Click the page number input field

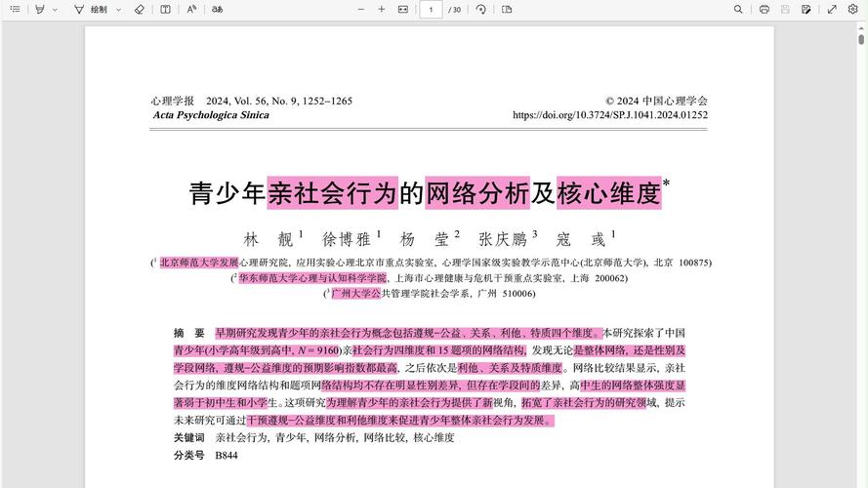click(431, 10)
